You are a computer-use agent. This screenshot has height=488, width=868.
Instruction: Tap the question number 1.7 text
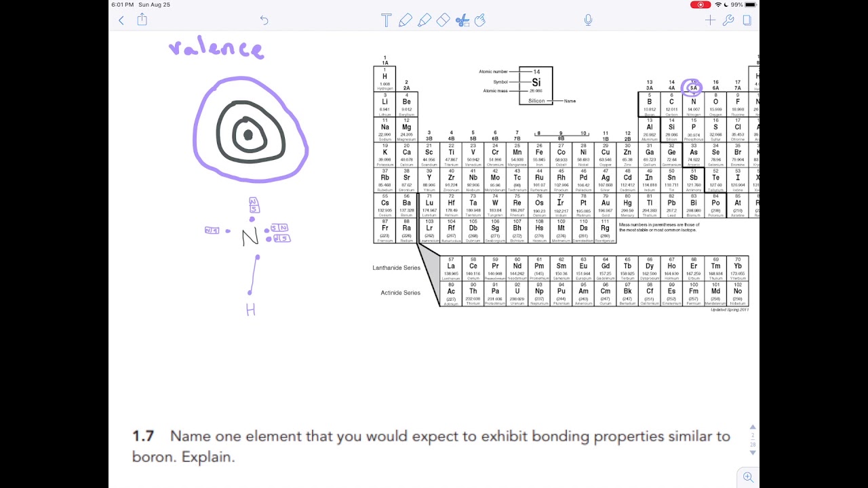[x=143, y=436]
